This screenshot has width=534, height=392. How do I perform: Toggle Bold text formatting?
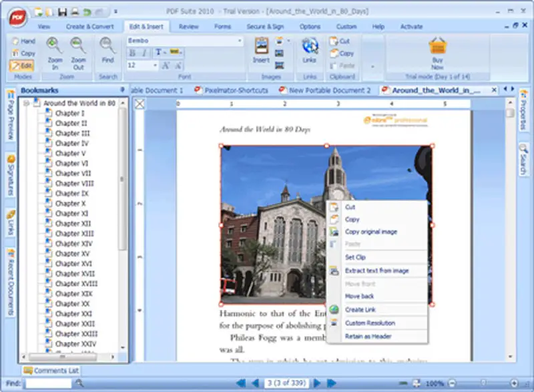[132, 53]
